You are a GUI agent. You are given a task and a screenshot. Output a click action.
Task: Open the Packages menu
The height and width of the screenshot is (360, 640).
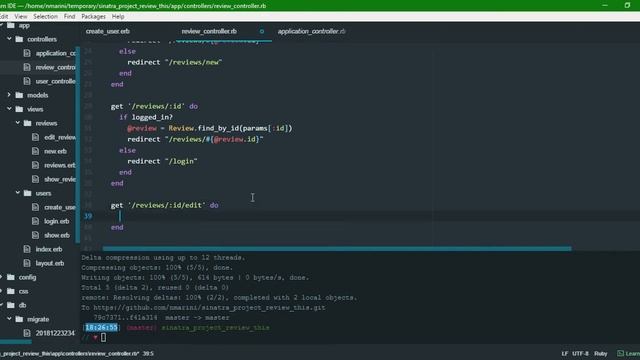pos(93,16)
